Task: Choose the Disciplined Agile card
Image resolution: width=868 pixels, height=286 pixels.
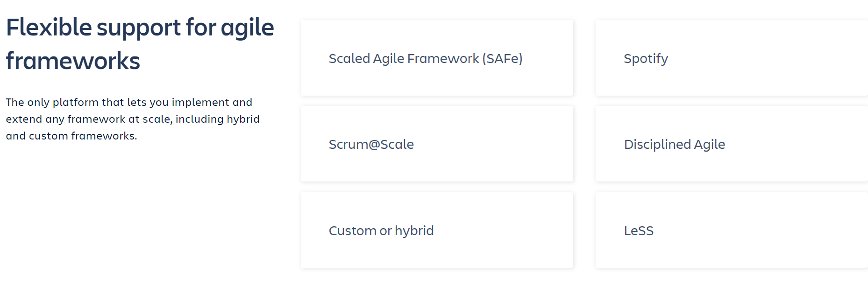Action: pyautogui.click(x=732, y=144)
